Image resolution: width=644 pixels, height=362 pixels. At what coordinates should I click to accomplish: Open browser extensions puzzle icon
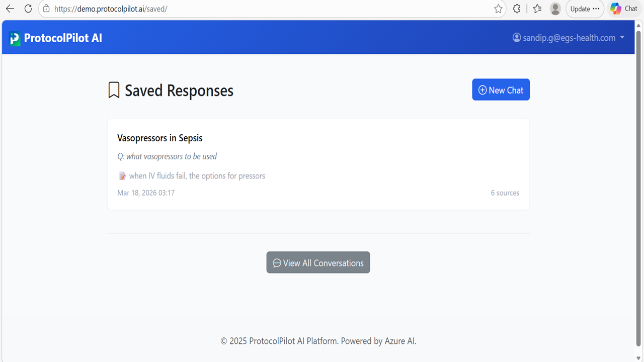pyautogui.click(x=517, y=9)
